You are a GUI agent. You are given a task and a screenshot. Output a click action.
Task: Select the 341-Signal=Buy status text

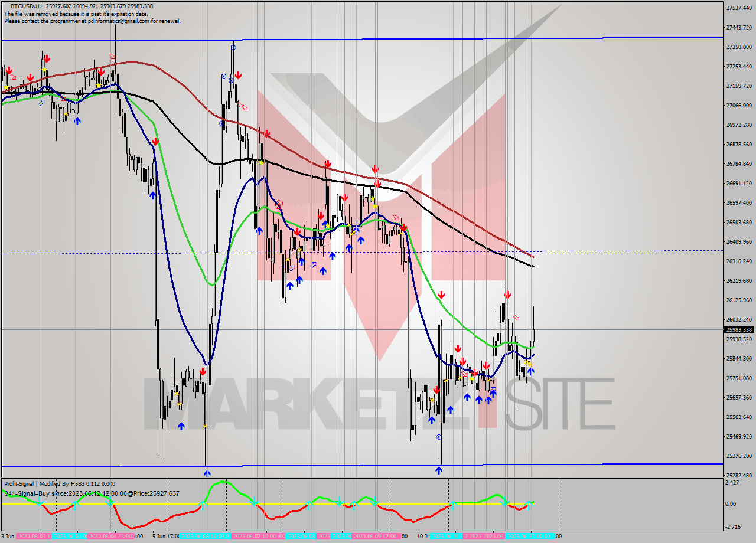92,493
